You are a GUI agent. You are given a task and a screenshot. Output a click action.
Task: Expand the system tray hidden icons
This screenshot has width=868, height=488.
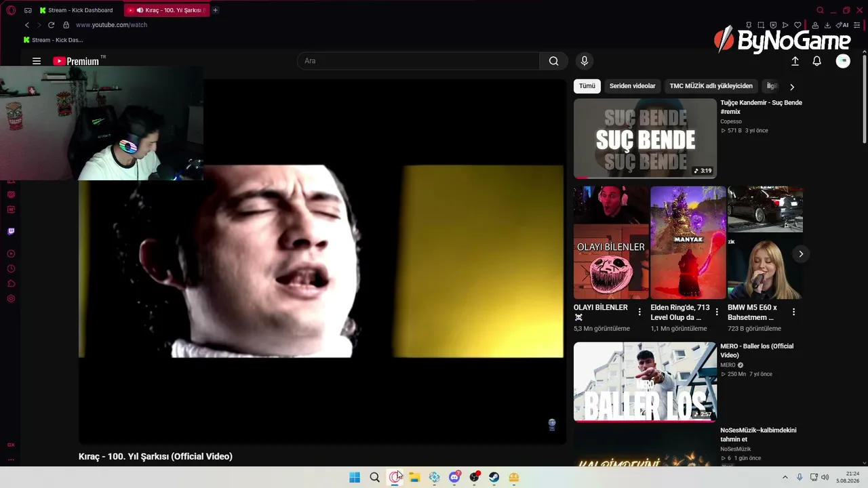pos(785,477)
